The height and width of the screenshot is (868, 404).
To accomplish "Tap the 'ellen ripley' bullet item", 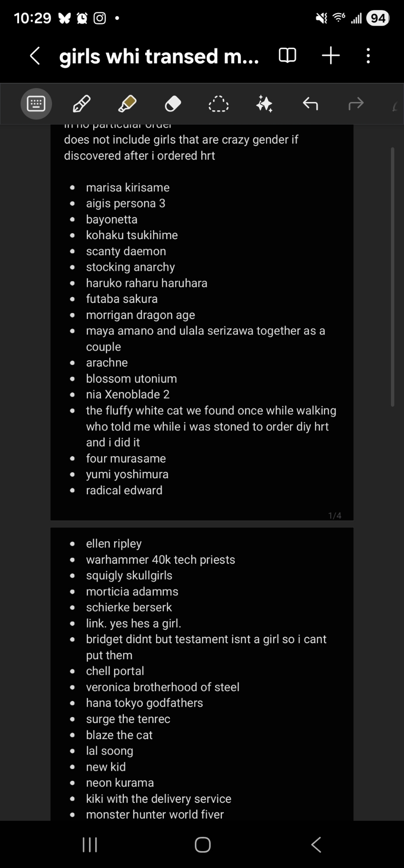I will click(x=114, y=544).
